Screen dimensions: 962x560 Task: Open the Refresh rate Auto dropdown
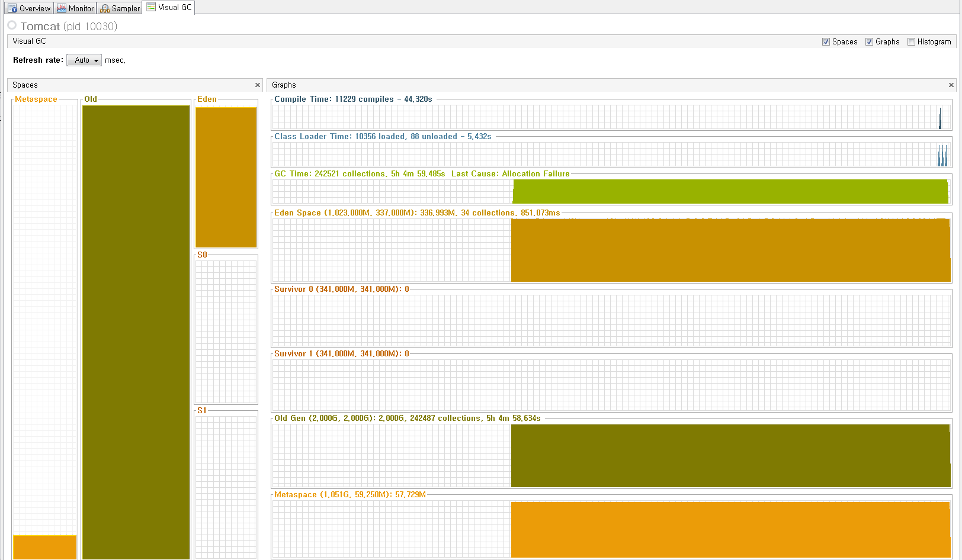[x=84, y=60]
